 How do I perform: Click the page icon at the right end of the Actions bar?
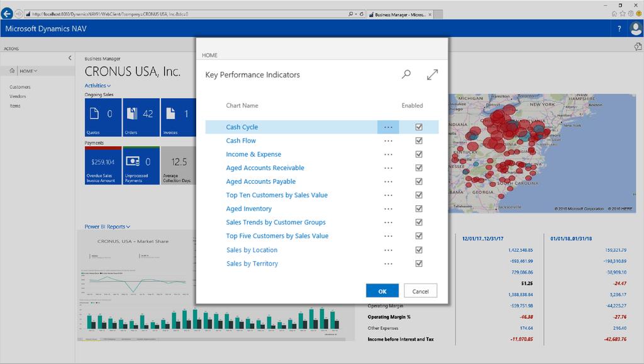(x=638, y=47)
